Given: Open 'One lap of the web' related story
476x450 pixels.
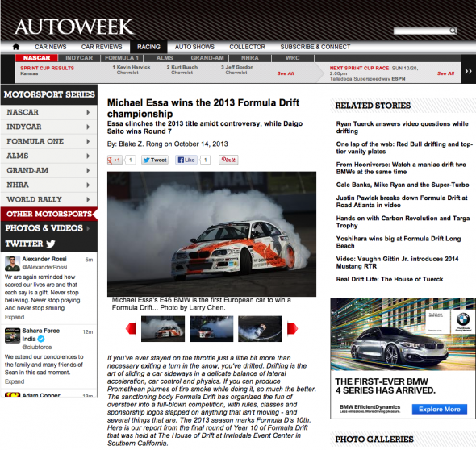Looking at the screenshot, I should tap(404, 148).
